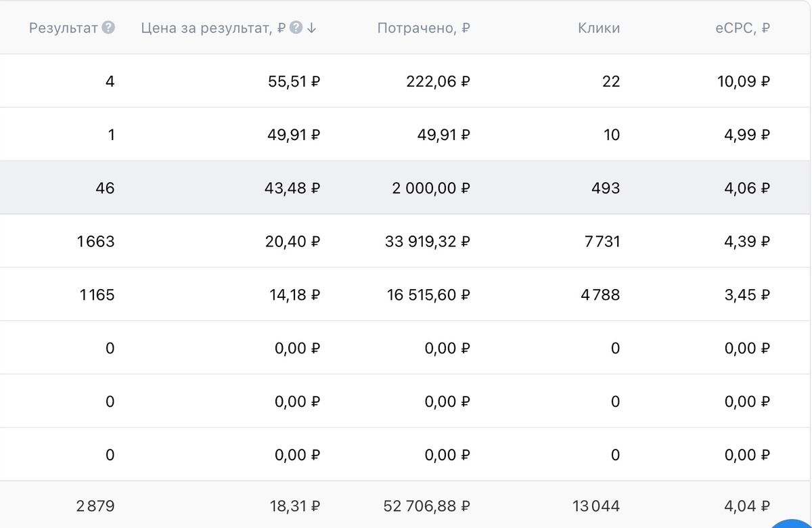Screen dimensions: 812x528
Task: Click the descending sort arrow on Цена за результат
Action: tap(311, 28)
